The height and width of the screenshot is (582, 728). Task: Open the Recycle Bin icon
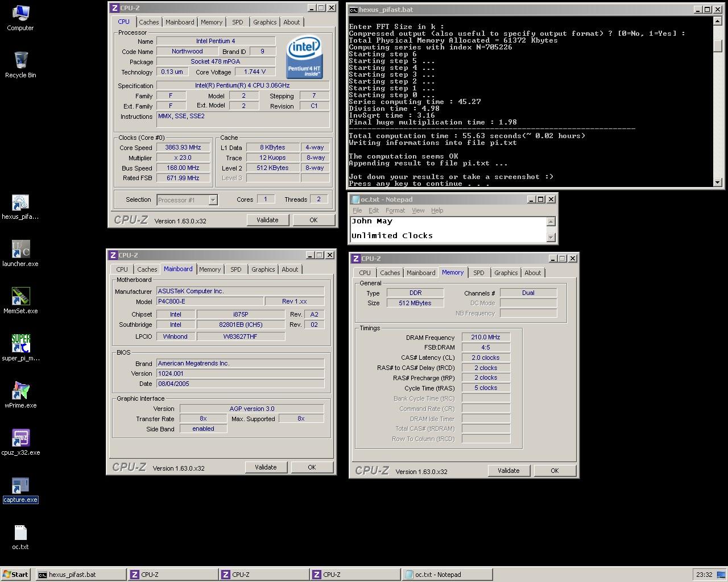pos(20,64)
